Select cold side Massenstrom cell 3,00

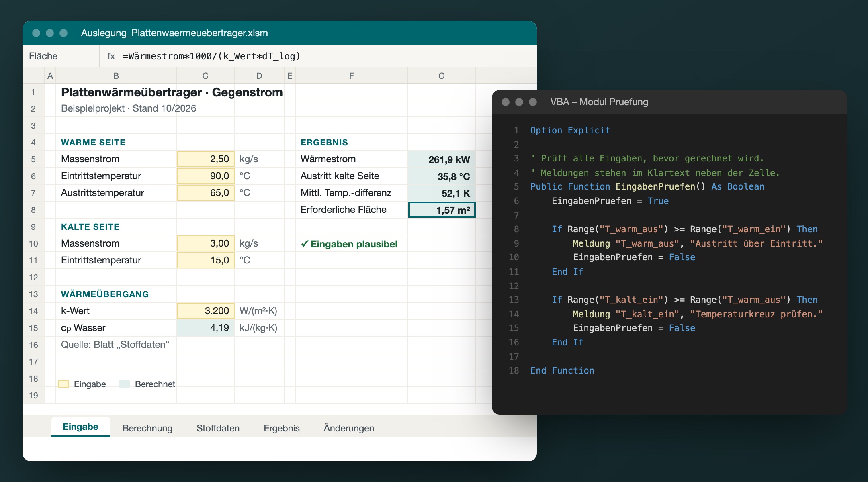(205, 243)
